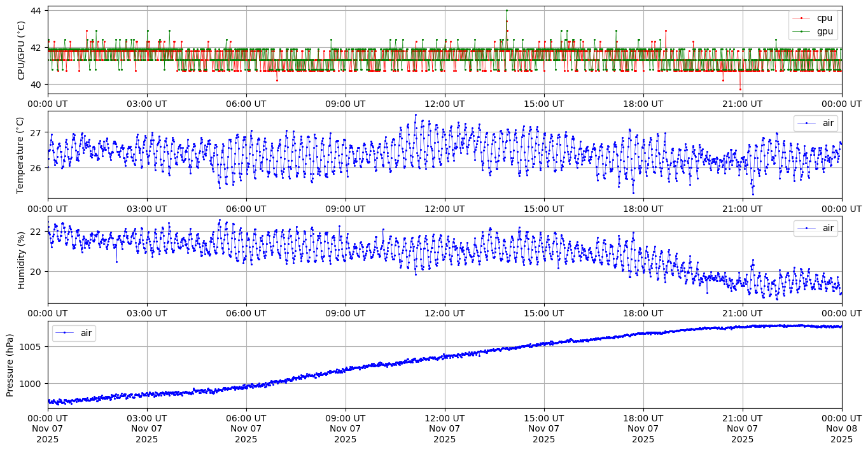868x450 pixels.
Task: Click the gpu entry in the top legend
Action: coord(824,31)
